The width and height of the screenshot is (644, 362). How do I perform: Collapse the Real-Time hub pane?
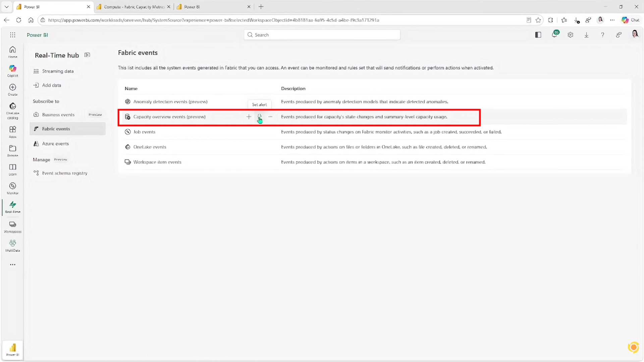click(x=87, y=55)
